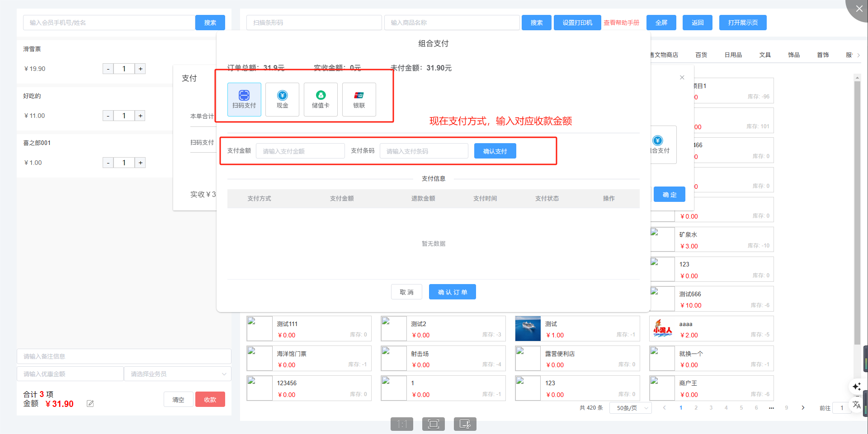Pick the 银联 UnionPay payment method

pos(359,99)
